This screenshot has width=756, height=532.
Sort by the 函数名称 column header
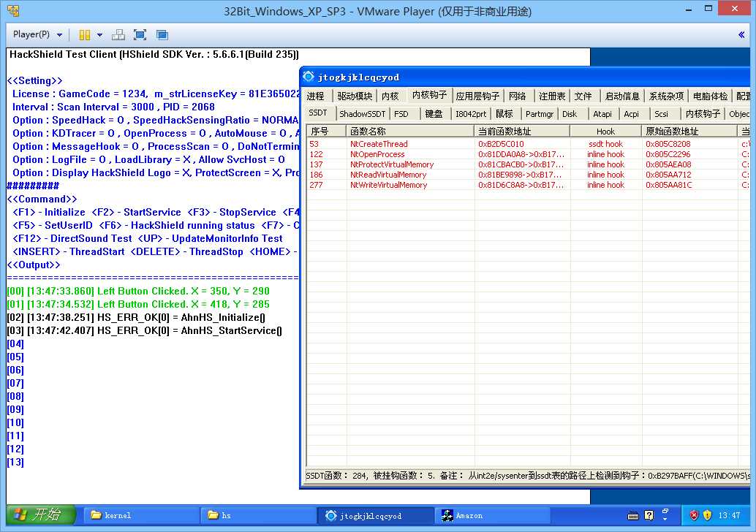tap(410, 131)
